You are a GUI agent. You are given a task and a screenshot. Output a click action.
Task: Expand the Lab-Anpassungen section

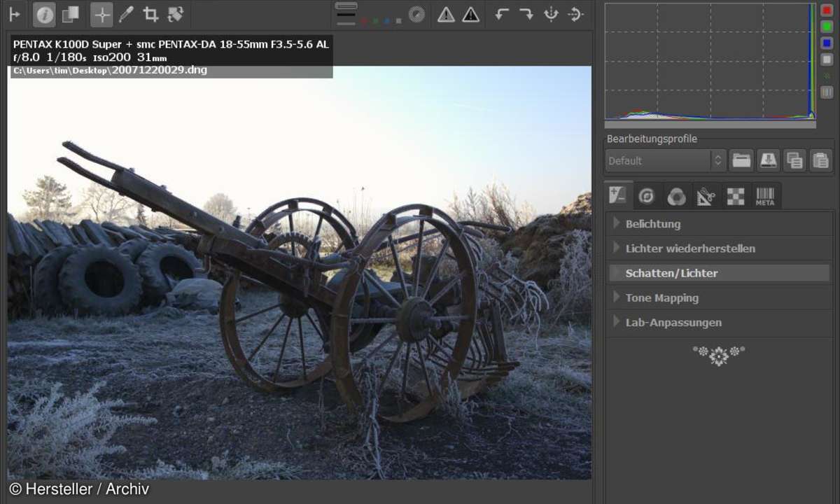coord(719,322)
